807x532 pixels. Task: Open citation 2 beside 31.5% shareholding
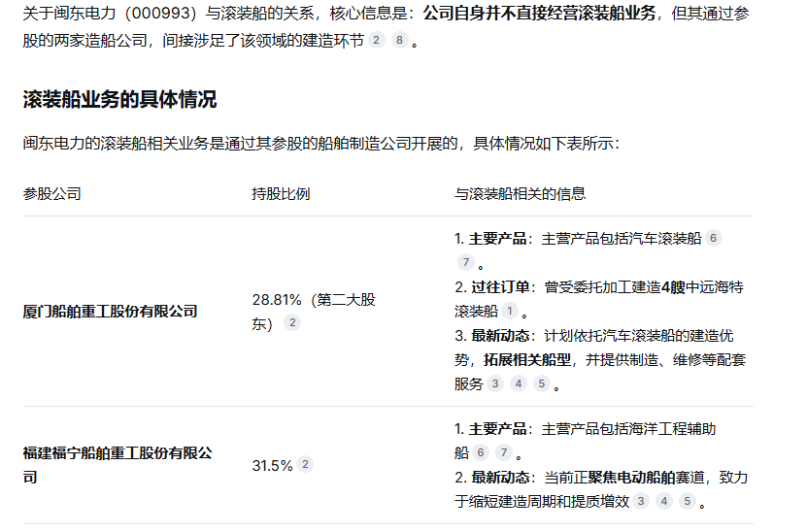point(305,465)
